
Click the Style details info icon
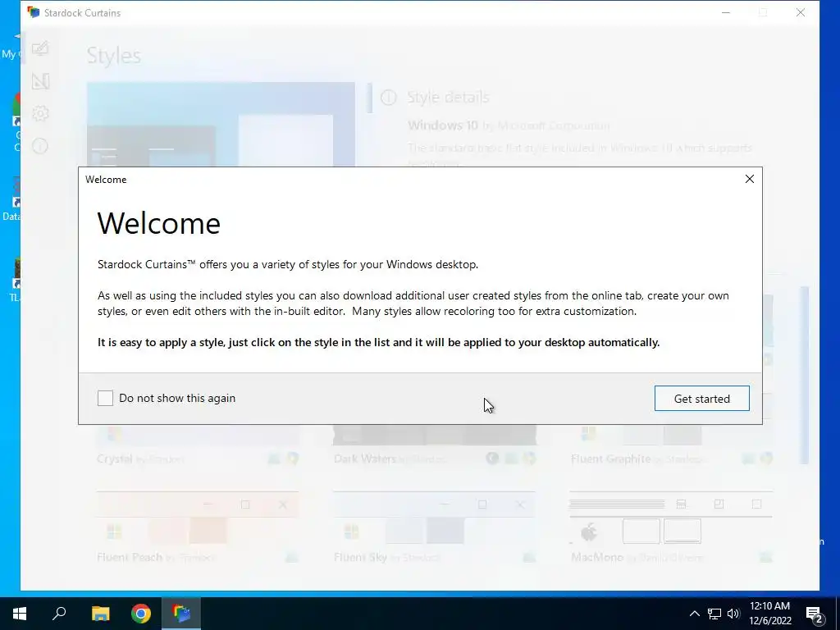pos(388,98)
